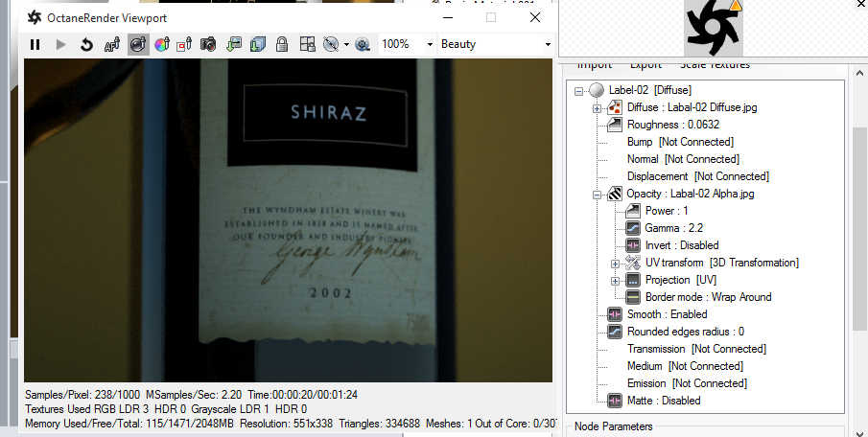
Task: Select the white balance color picker
Action: tap(162, 44)
